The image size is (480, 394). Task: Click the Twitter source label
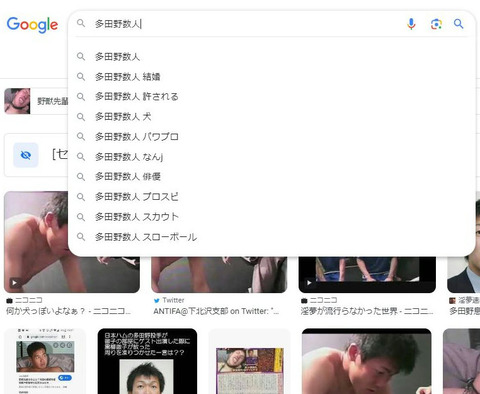click(173, 300)
